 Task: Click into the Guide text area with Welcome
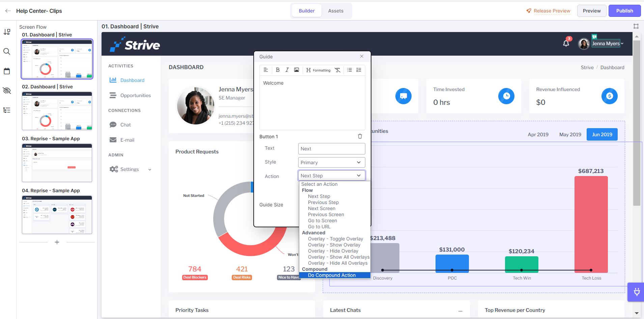pyautogui.click(x=312, y=103)
